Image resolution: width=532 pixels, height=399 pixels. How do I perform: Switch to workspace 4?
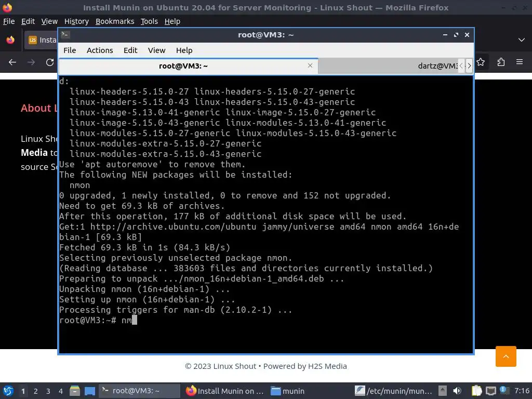[x=61, y=391]
